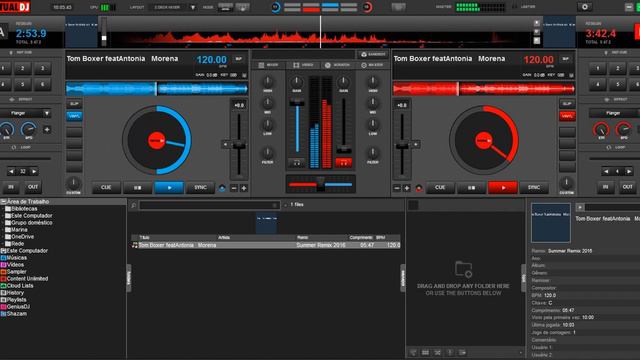Select Tom Boxer featAntonia Morena track row
The width and height of the screenshot is (640, 360).
tap(266, 245)
